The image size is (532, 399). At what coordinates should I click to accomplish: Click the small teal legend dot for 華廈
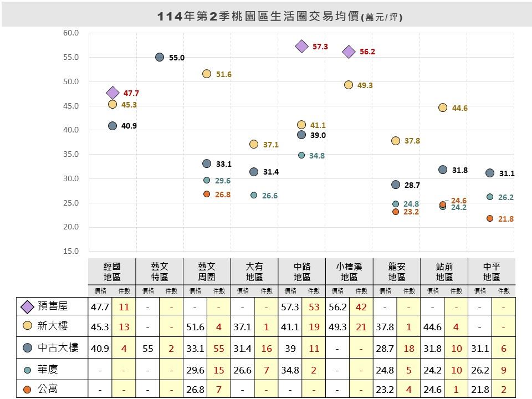(x=27, y=369)
